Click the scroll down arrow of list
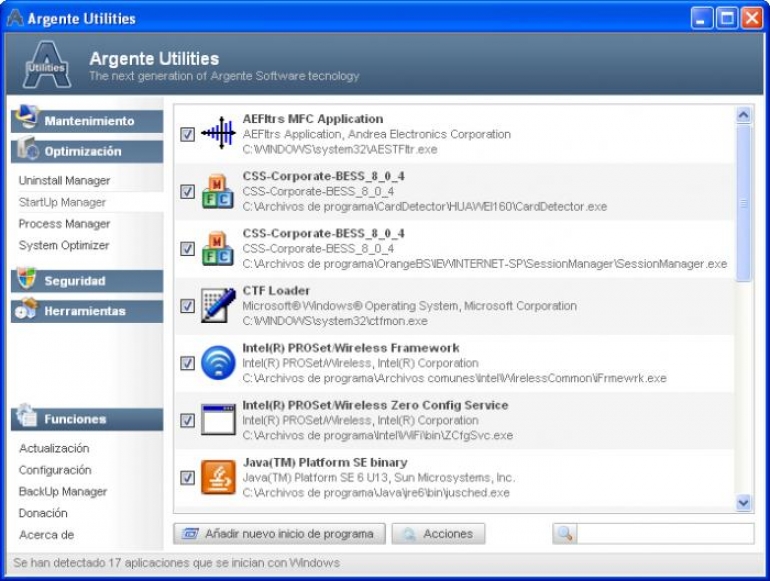Image resolution: width=770 pixels, height=581 pixels. [743, 502]
